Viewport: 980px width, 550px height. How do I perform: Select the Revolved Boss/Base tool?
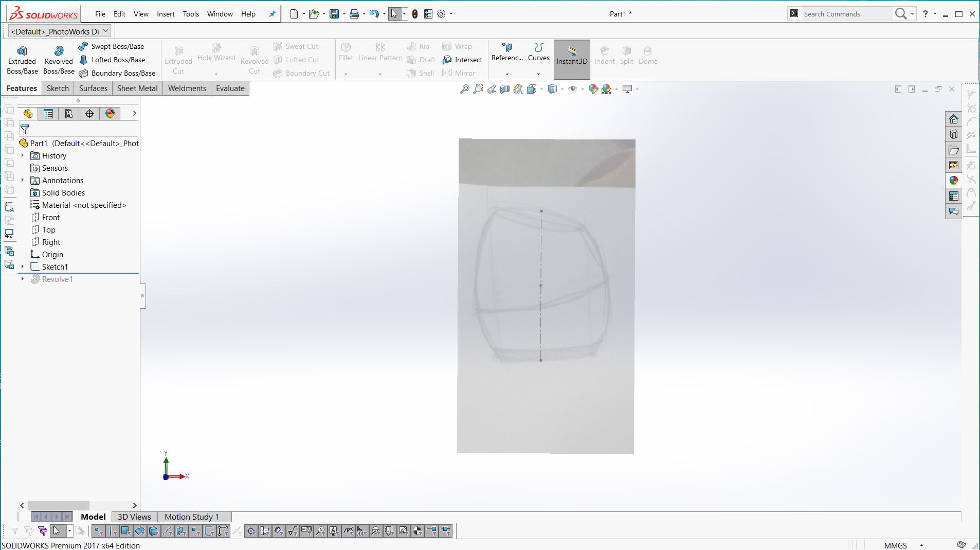[x=59, y=60]
